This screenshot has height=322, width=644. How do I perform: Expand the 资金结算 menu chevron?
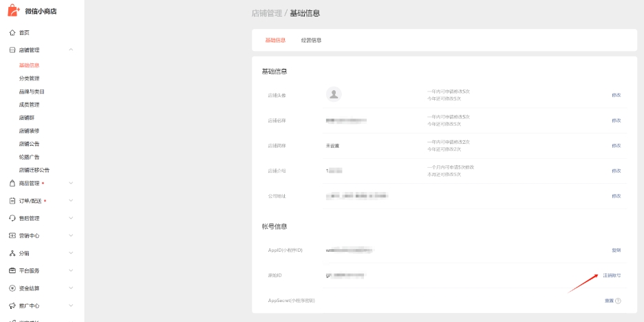pyautogui.click(x=71, y=288)
